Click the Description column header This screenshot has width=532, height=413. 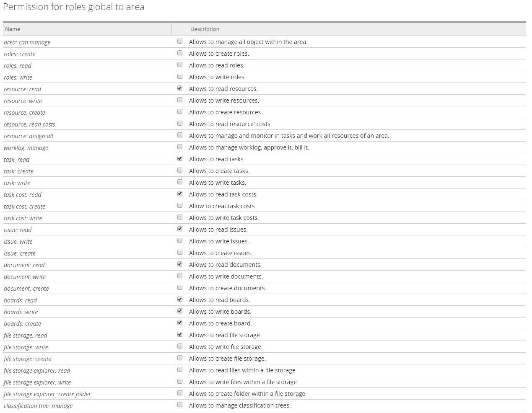point(205,29)
